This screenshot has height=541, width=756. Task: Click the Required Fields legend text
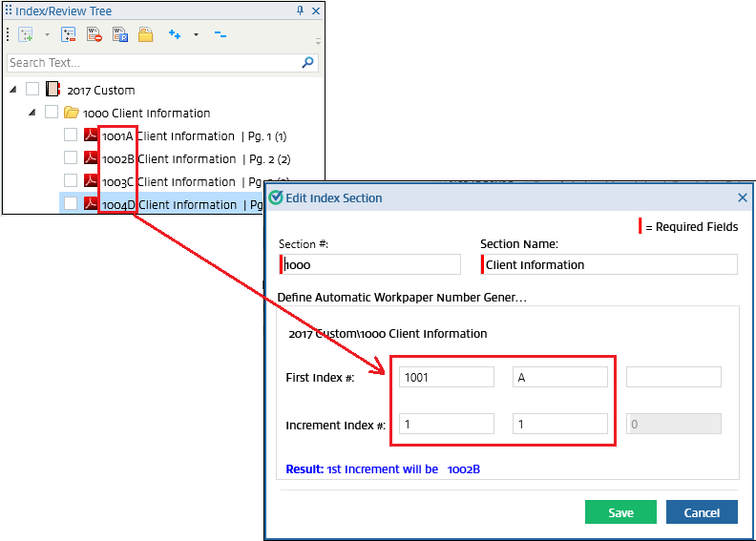(x=691, y=227)
